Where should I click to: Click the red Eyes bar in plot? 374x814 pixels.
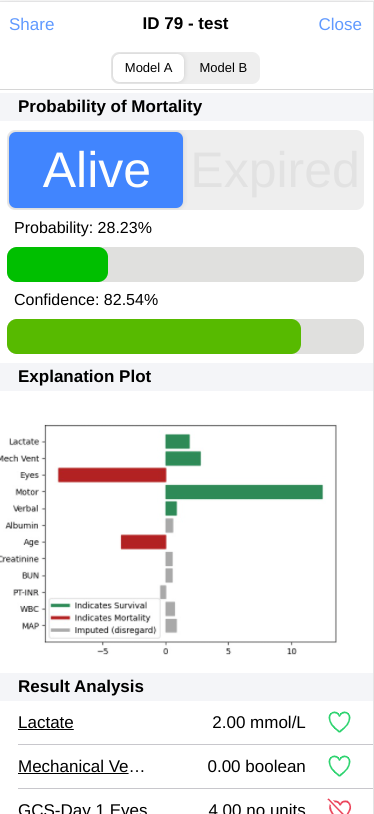[x=112, y=475]
